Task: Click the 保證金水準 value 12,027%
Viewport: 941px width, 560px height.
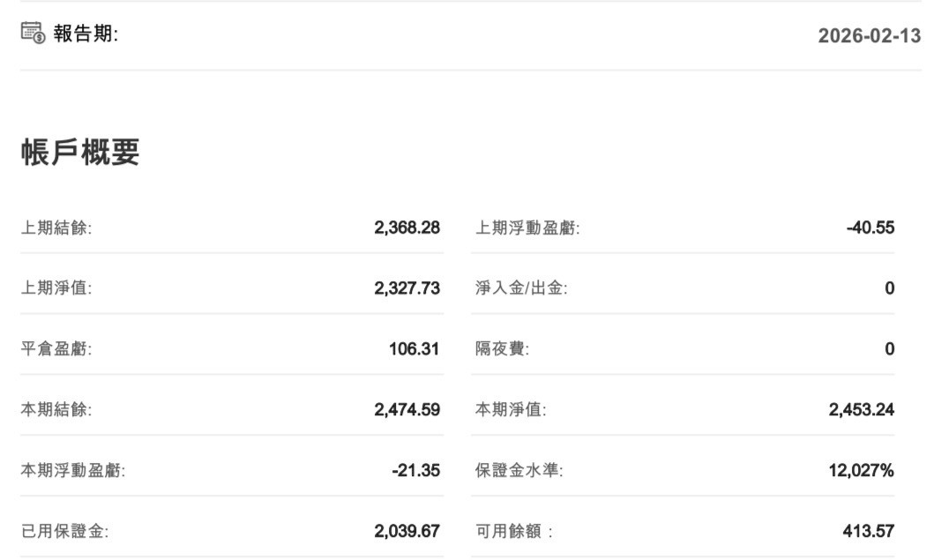Action: click(861, 470)
